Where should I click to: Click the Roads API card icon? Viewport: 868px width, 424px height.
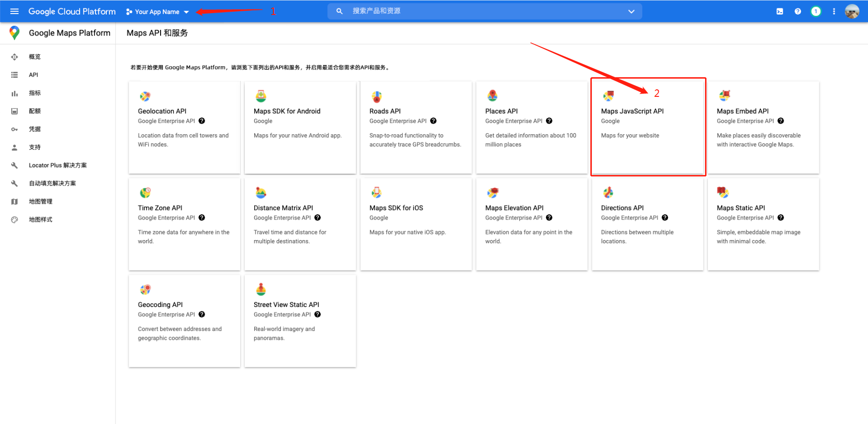[377, 96]
